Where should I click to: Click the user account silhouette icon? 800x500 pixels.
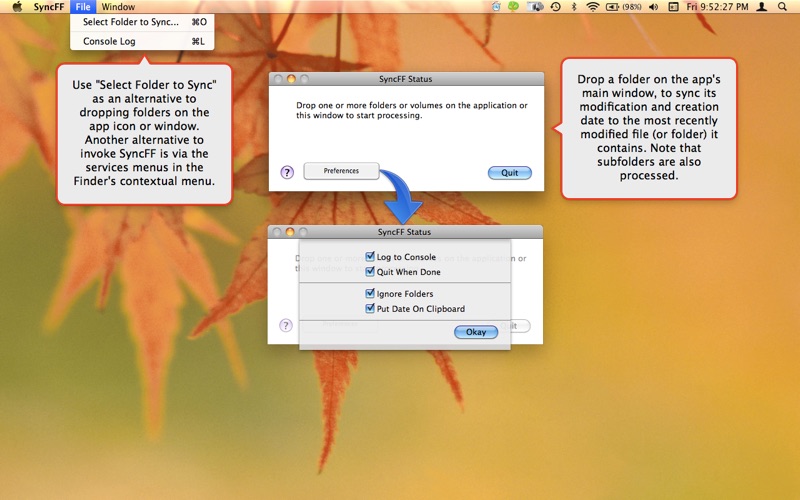(762, 7)
